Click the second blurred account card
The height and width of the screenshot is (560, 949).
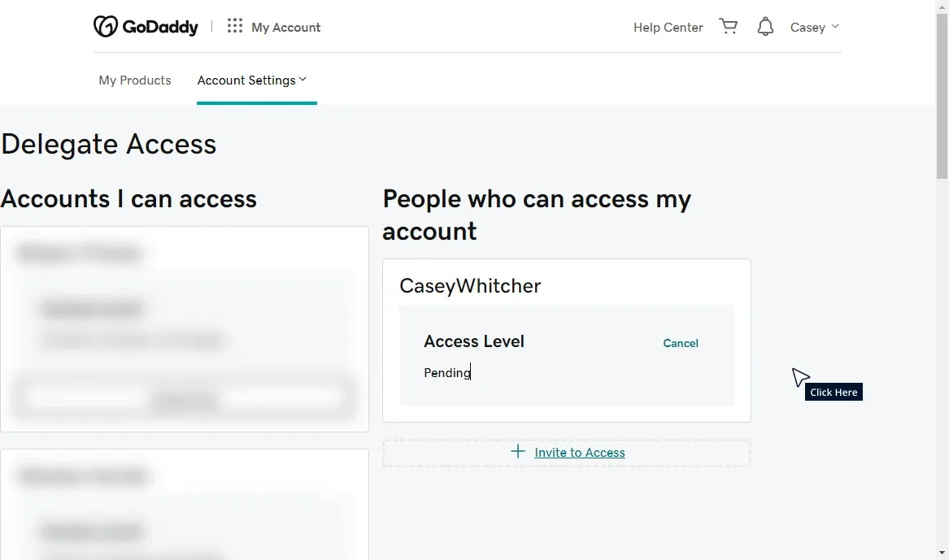185,504
